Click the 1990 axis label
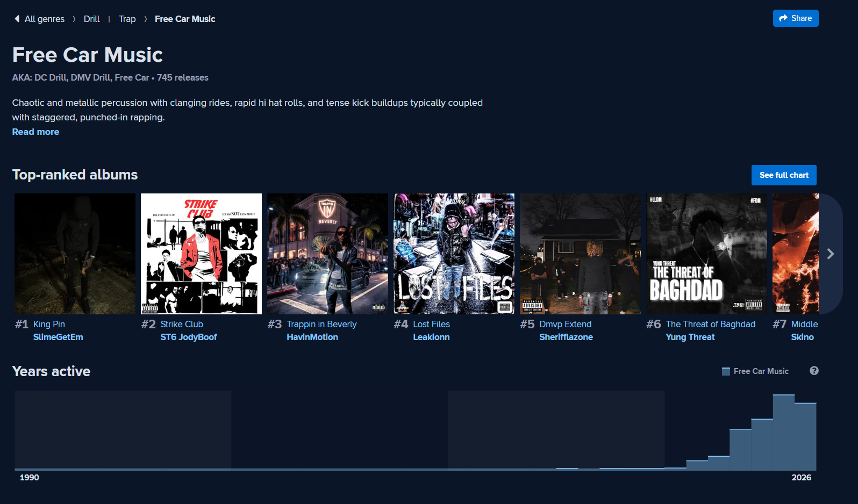 (x=30, y=478)
